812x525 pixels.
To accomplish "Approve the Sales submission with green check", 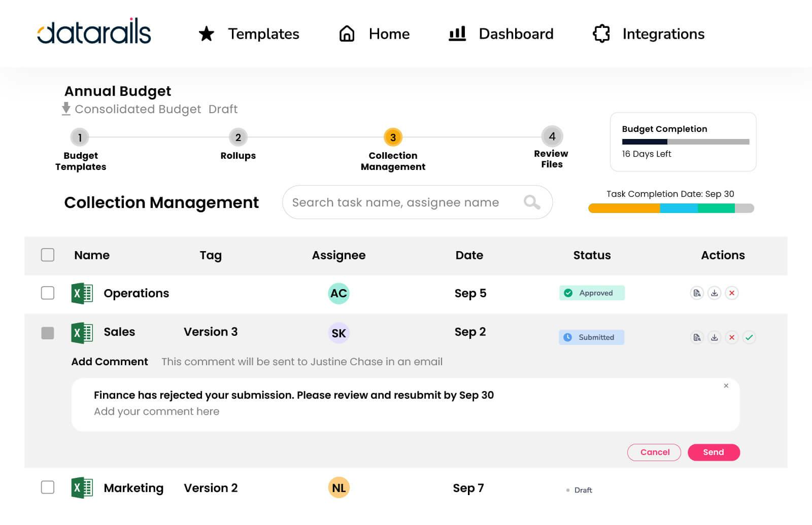I will [750, 337].
